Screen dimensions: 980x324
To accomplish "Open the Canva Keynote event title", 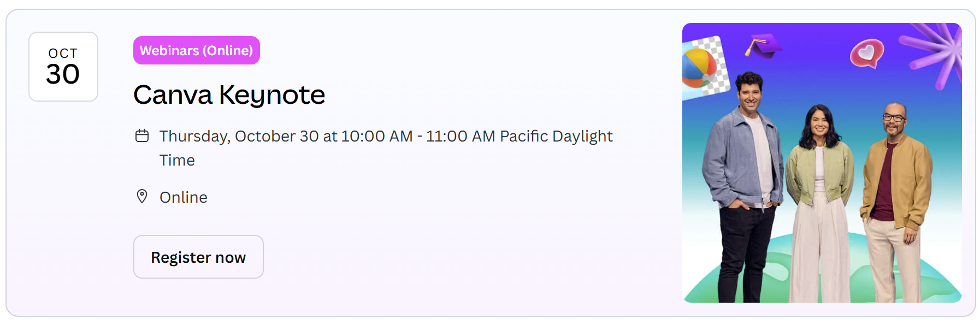I will [229, 95].
